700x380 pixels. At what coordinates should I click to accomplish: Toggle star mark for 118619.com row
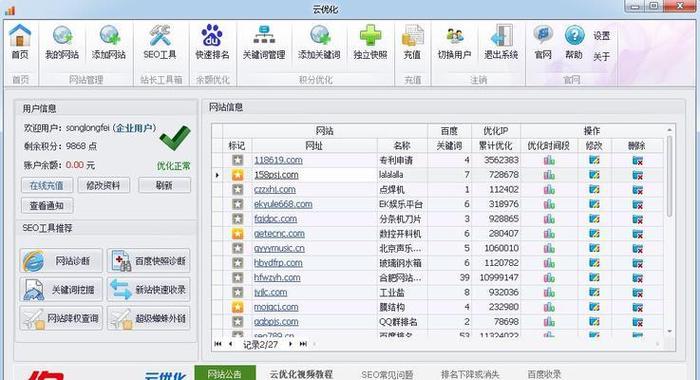[238, 160]
